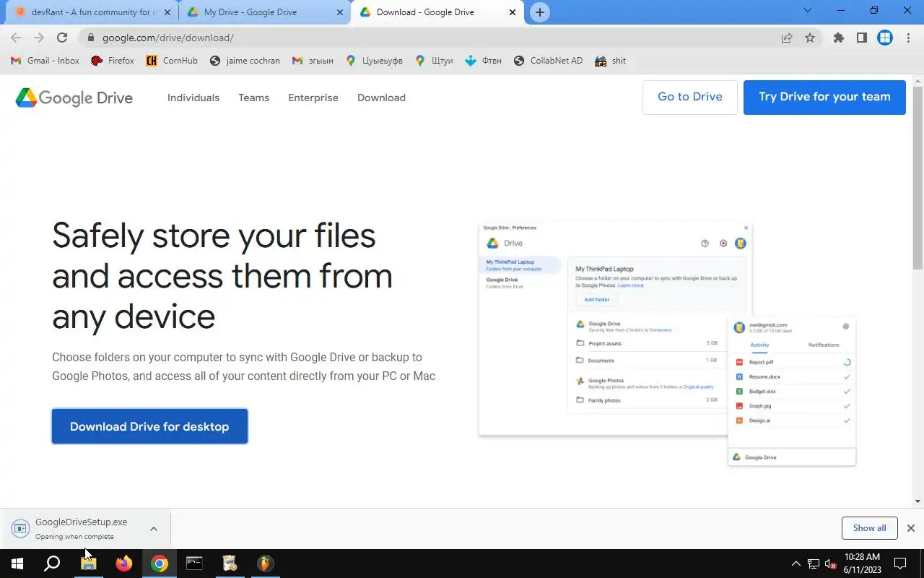
Task: Toggle the Chrome side panel icon
Action: point(861,38)
